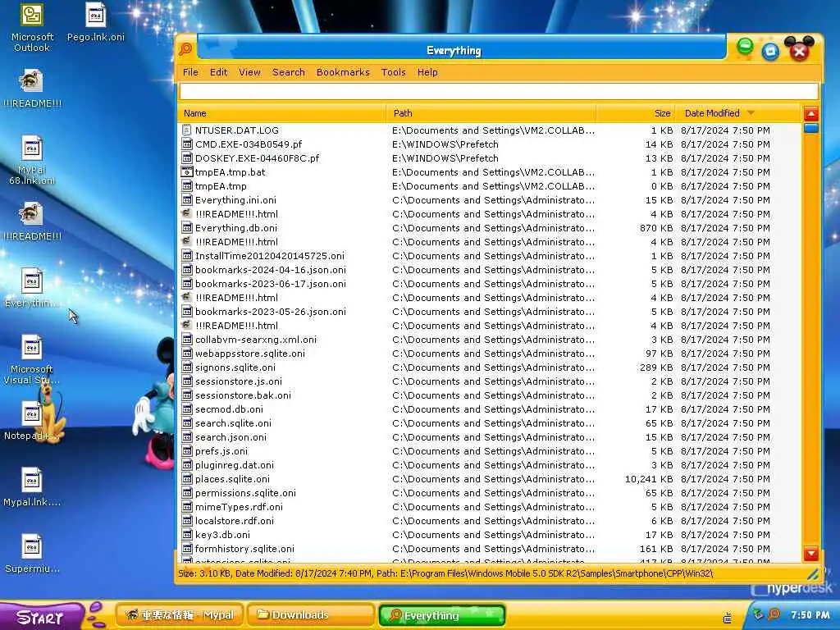Image resolution: width=840 pixels, height=630 pixels.
Task: Select mimeTypes.rdf.oni row
Action: point(489,507)
